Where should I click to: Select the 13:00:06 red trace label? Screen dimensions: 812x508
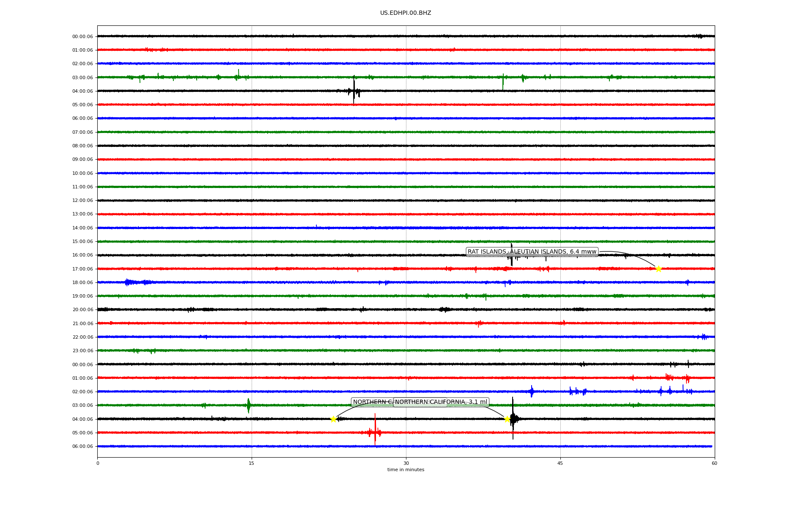point(82,214)
